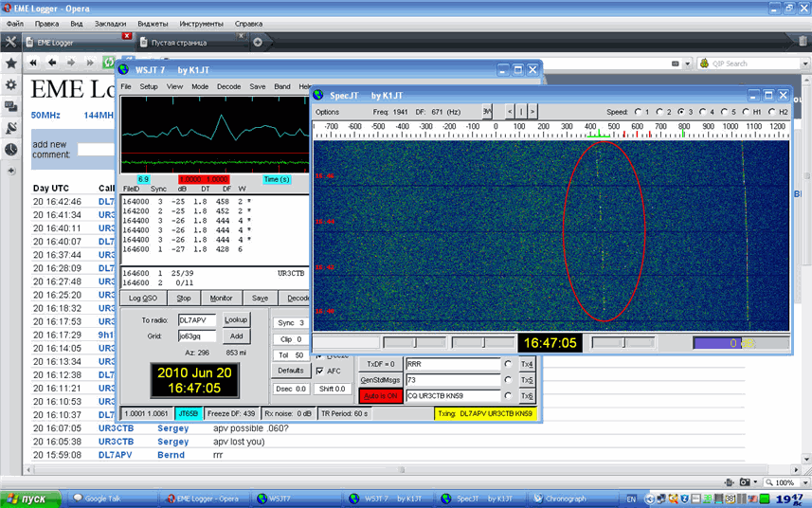Click red Auto is ON button
This screenshot has height=508, width=812.
pos(381,395)
